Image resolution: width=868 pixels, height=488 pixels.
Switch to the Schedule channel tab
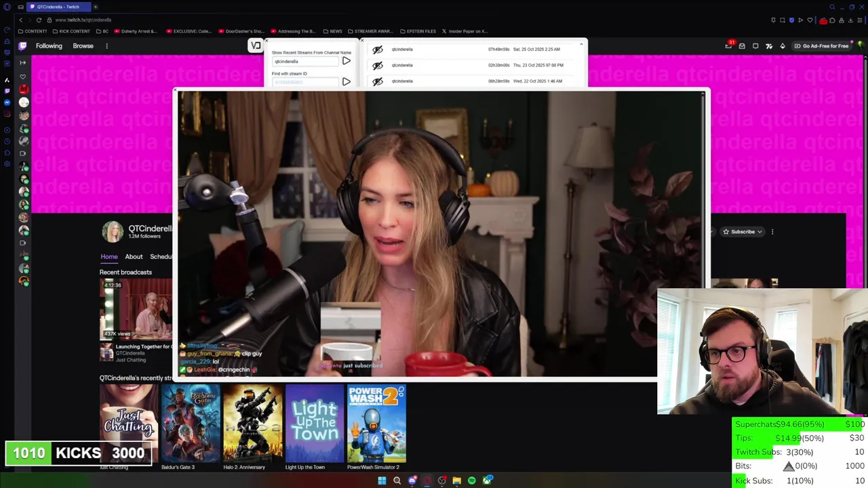pos(161,257)
